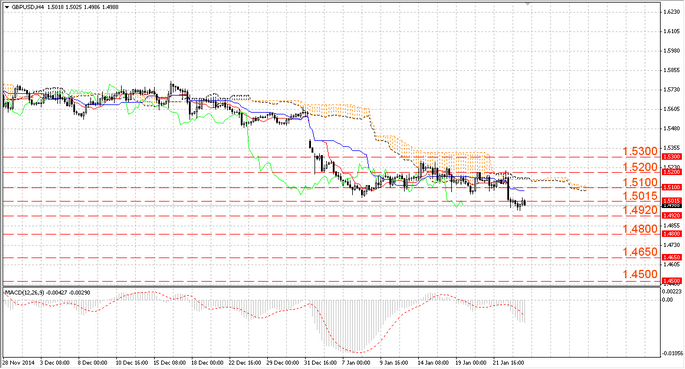Click the 1.5730 price axis value

(672, 90)
